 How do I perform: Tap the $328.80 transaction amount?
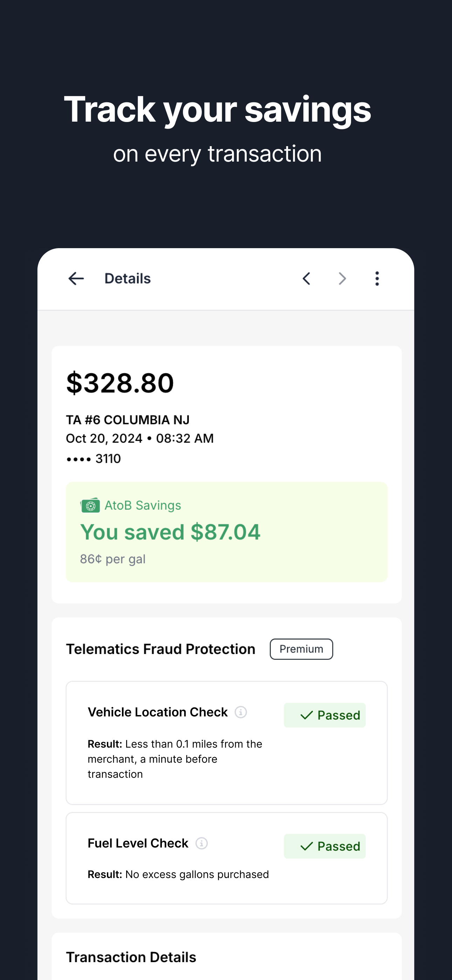click(120, 383)
